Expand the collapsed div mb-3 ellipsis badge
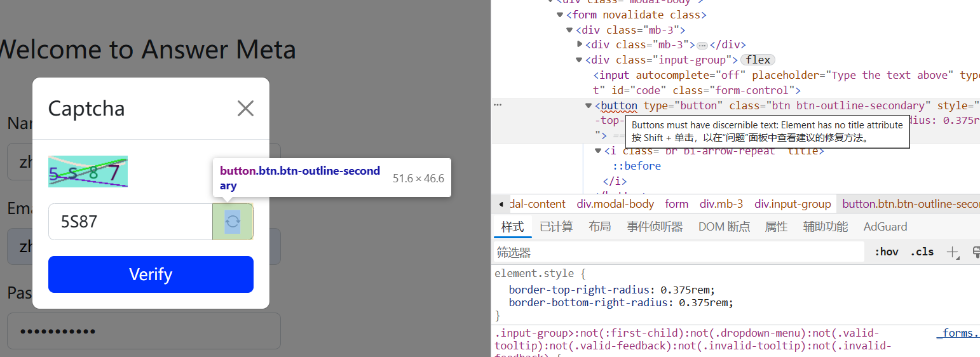 pos(702,45)
